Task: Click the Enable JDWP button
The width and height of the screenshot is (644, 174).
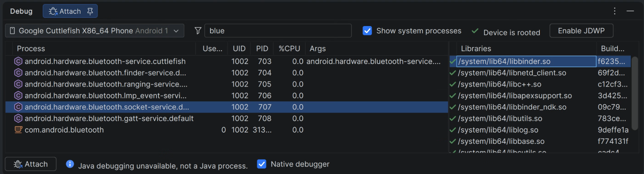Action: [581, 31]
